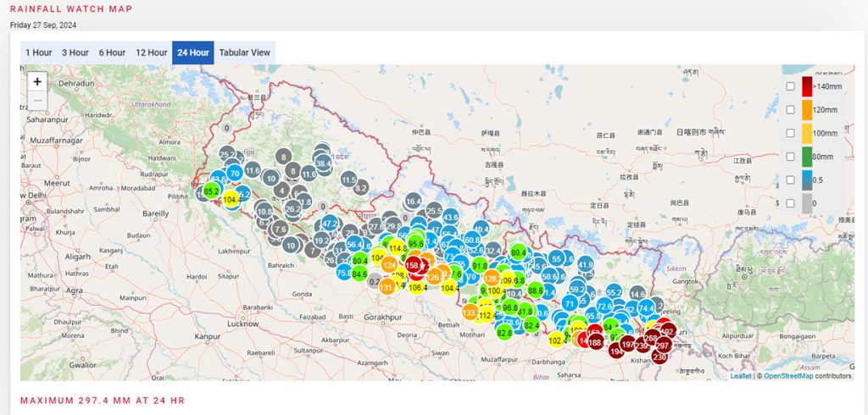Switch to the 1 Hour tab
This screenshot has height=415, width=868.
click(38, 53)
